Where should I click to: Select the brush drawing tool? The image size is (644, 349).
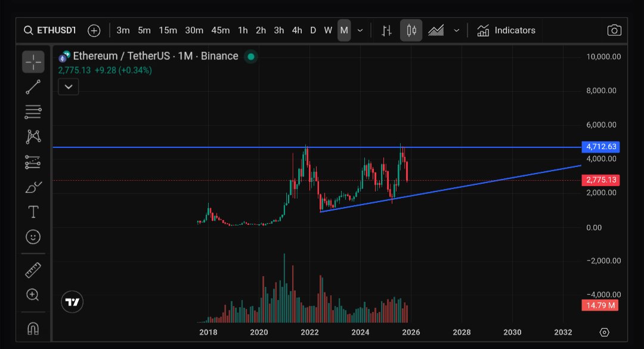[33, 187]
